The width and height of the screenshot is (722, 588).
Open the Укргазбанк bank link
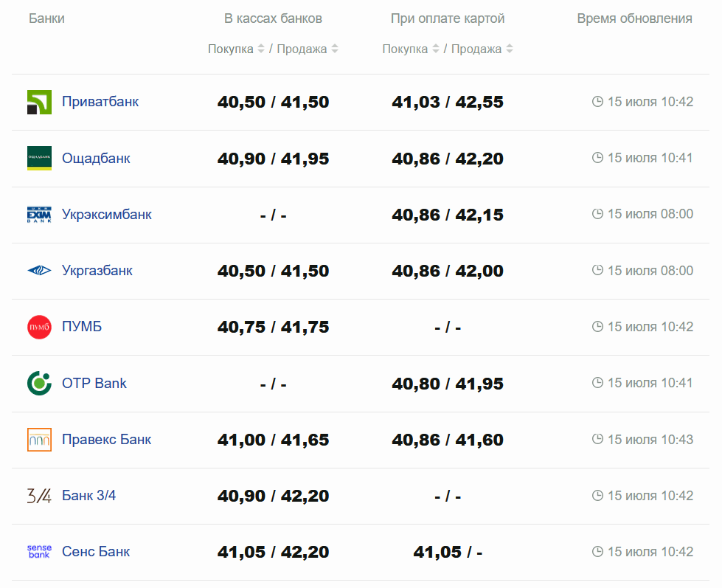point(97,271)
